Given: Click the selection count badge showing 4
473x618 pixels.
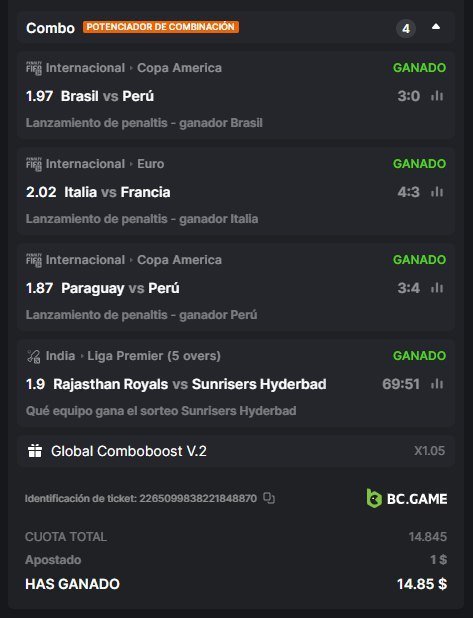Looking at the screenshot, I should tap(406, 28).
